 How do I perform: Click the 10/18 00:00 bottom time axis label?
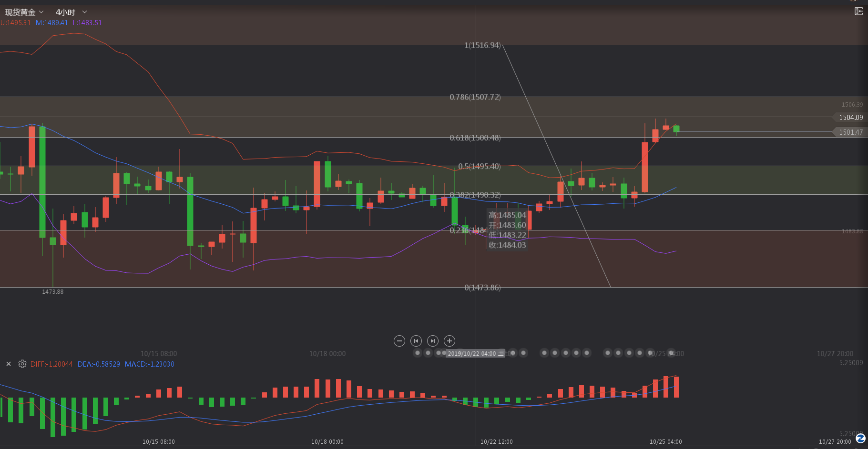tap(327, 442)
